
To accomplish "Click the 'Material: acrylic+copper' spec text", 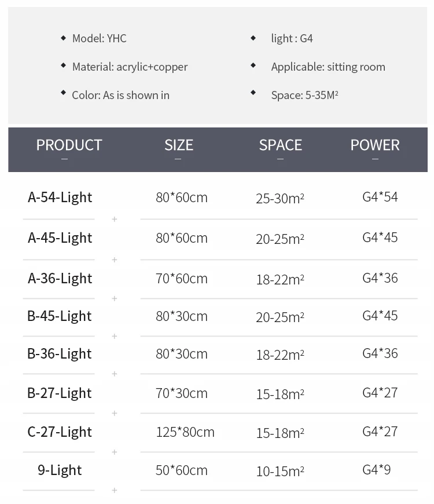I will (x=130, y=67).
